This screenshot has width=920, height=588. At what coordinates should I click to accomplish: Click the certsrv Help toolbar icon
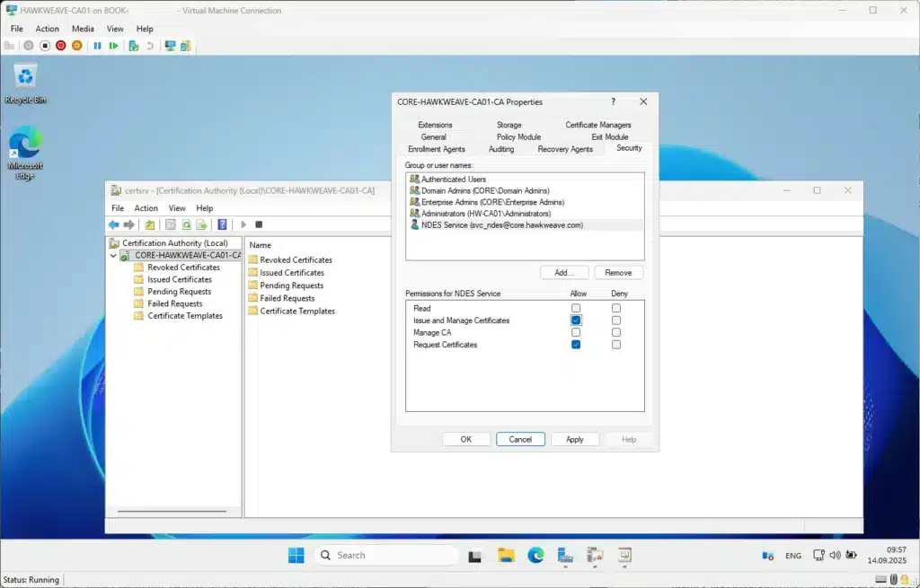222,224
